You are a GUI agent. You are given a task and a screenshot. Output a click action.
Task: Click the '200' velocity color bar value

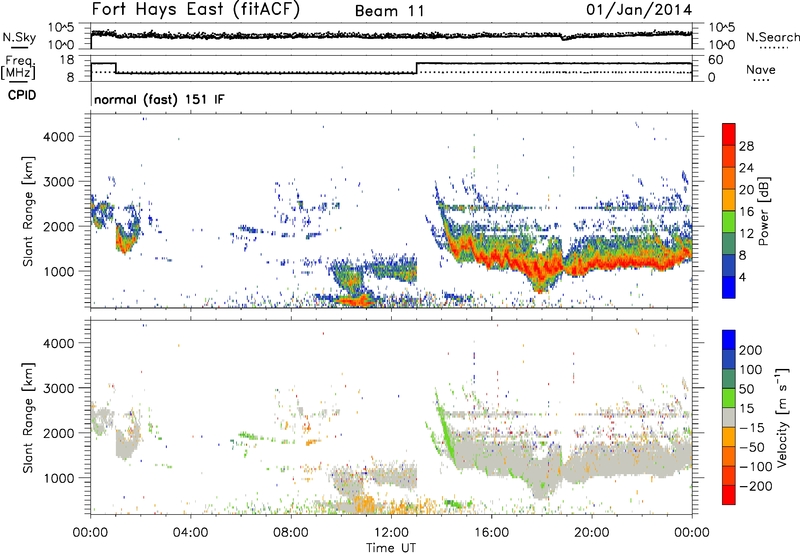point(751,350)
